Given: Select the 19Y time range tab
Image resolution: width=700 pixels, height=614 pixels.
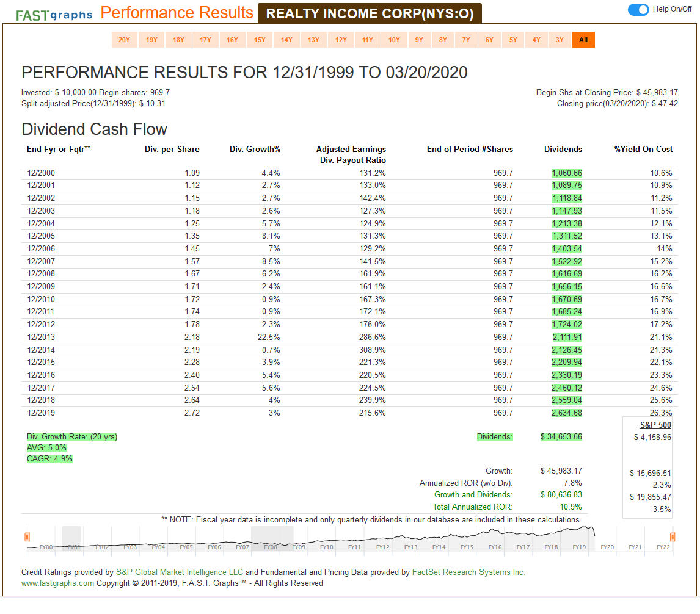Looking at the screenshot, I should (x=151, y=40).
